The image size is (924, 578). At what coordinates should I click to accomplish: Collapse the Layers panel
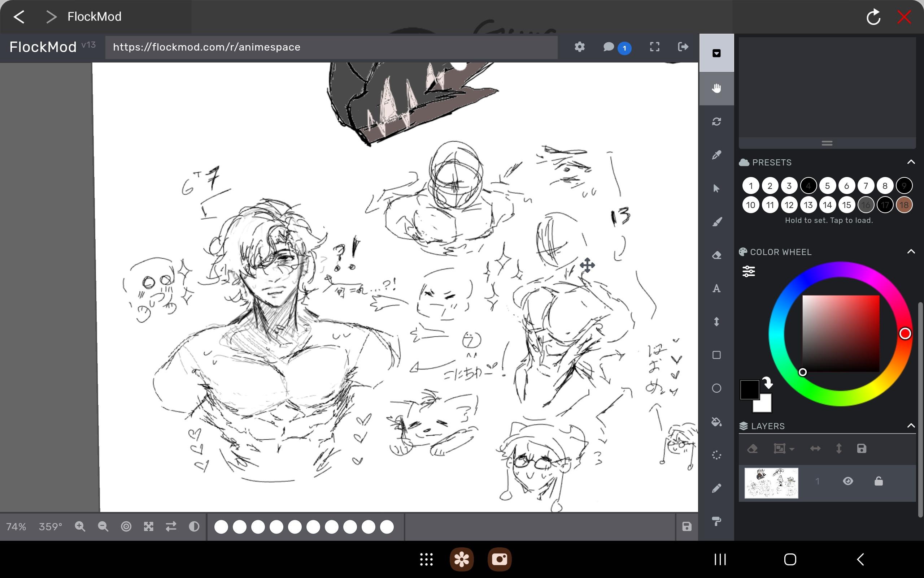tap(911, 426)
